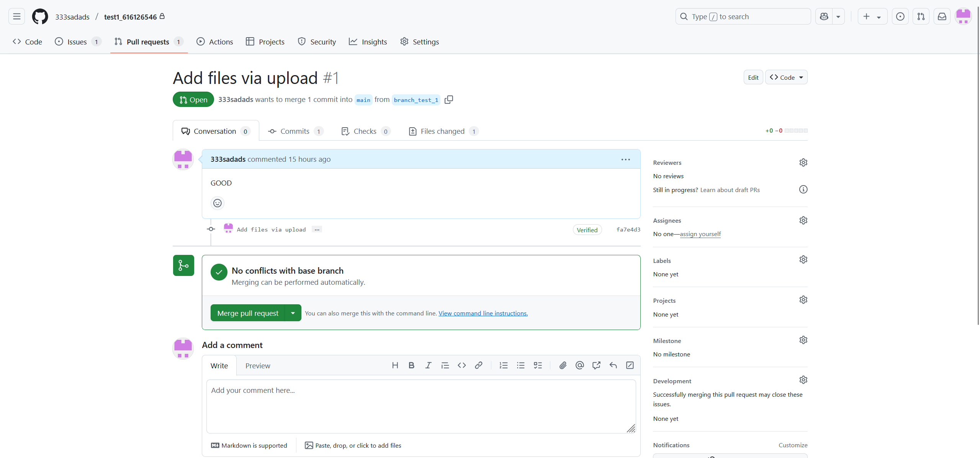The image size is (980, 458).
Task: Open the notifications inbox icon
Action: point(942,16)
